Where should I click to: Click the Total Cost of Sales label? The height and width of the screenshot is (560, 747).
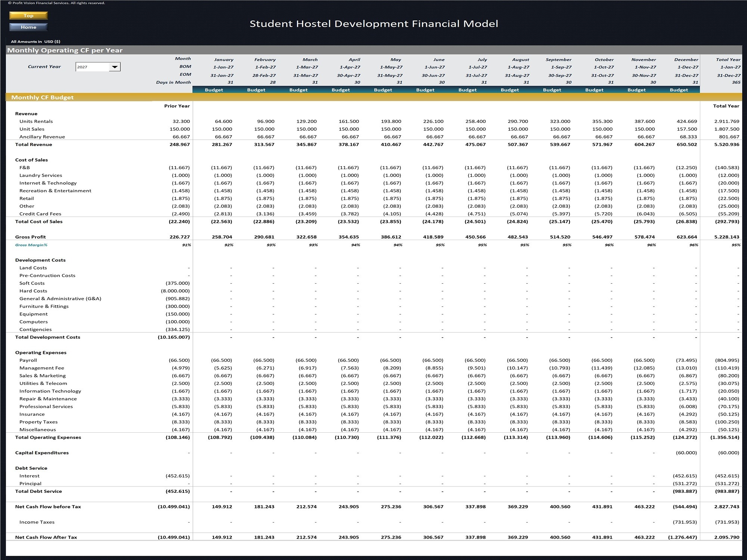[x=38, y=221]
